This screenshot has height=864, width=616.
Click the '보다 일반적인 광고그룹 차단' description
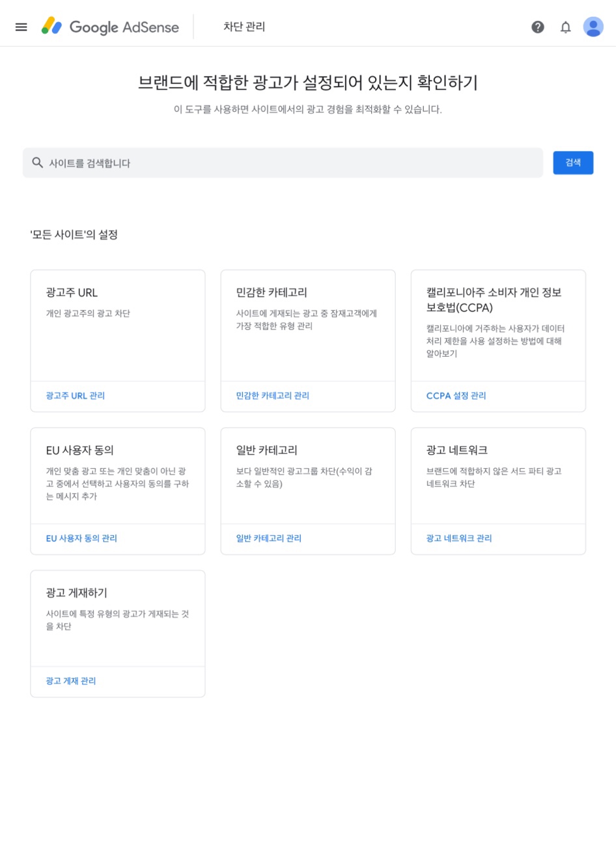point(304,477)
